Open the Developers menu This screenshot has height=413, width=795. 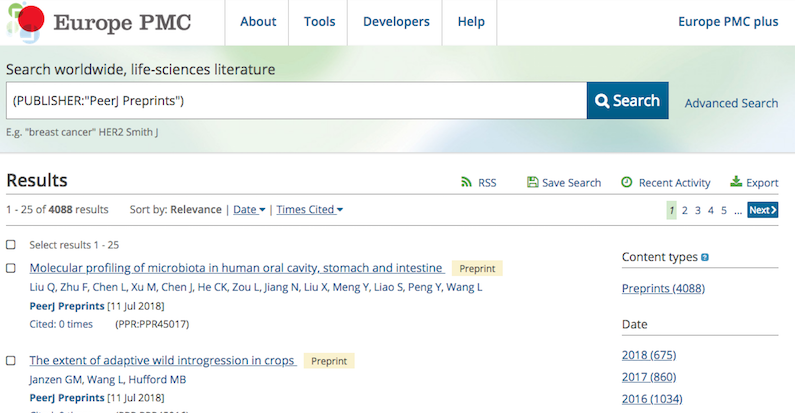(x=396, y=22)
